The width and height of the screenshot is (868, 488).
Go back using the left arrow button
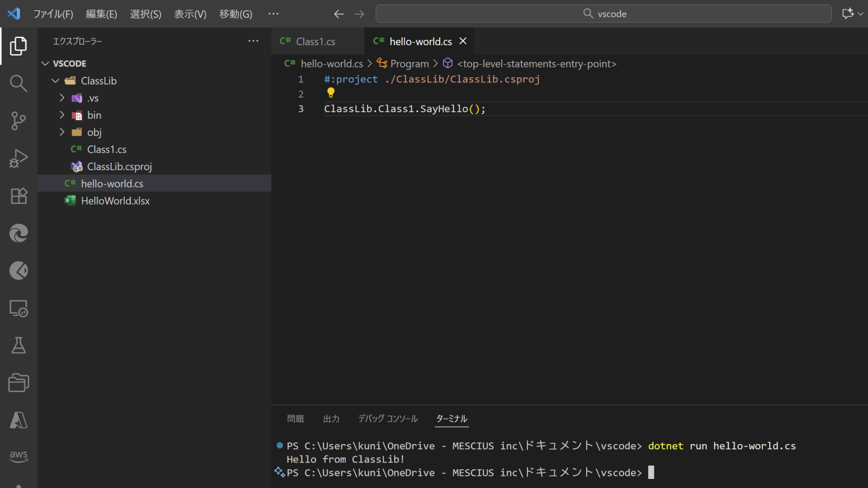click(339, 14)
